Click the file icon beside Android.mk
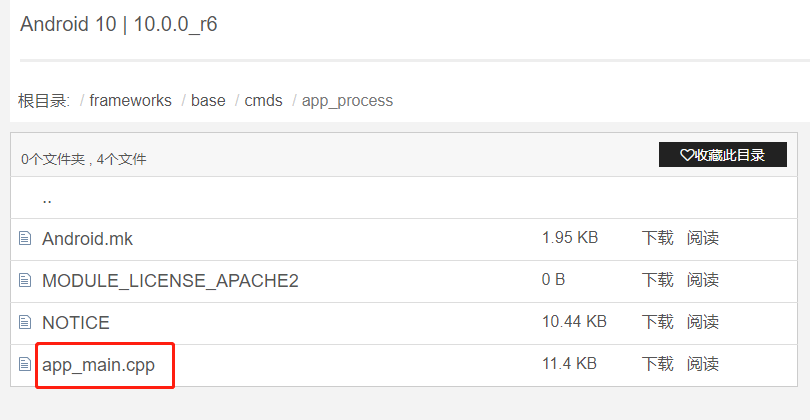This screenshot has height=420, width=810. tap(25, 239)
